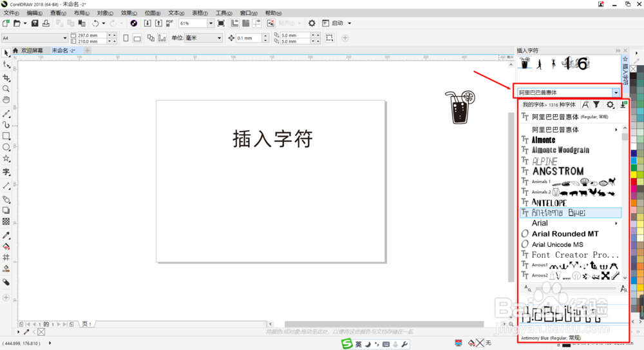
Task: Select the Freehand drawing tool
Action: coord(6,113)
